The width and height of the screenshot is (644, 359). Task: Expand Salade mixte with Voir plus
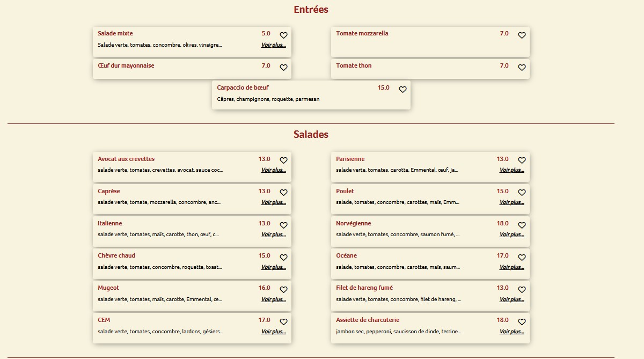pyautogui.click(x=273, y=45)
